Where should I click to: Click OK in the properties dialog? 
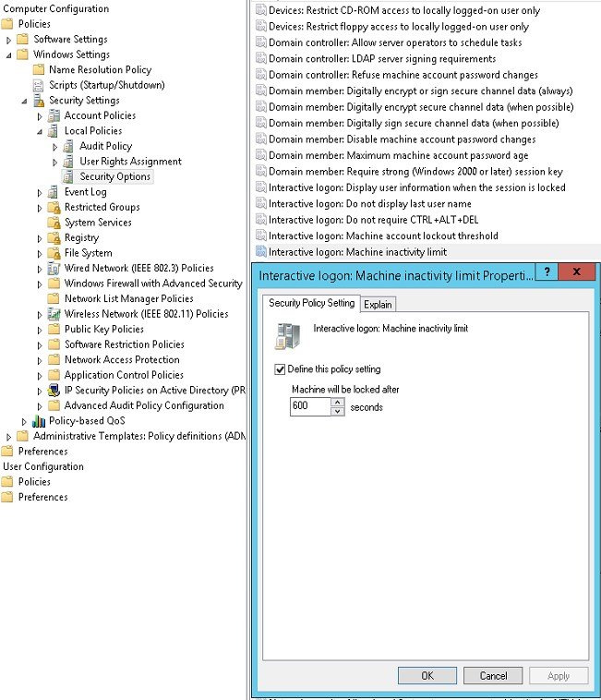(x=427, y=675)
